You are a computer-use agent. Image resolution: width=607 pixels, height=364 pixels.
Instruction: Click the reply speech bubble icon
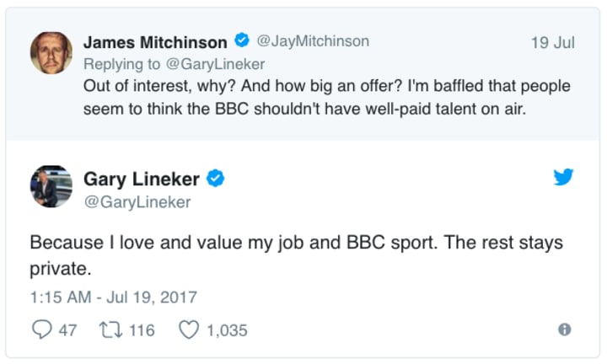[x=41, y=330]
